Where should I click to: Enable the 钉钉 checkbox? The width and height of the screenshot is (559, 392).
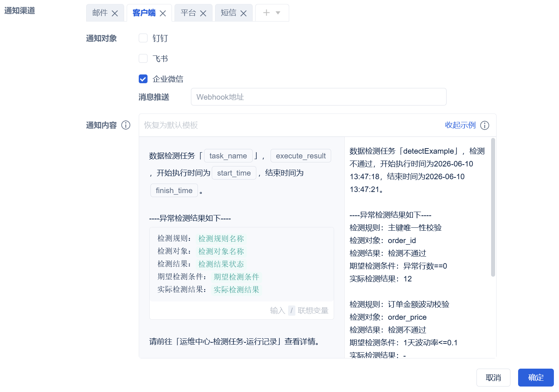(x=143, y=38)
